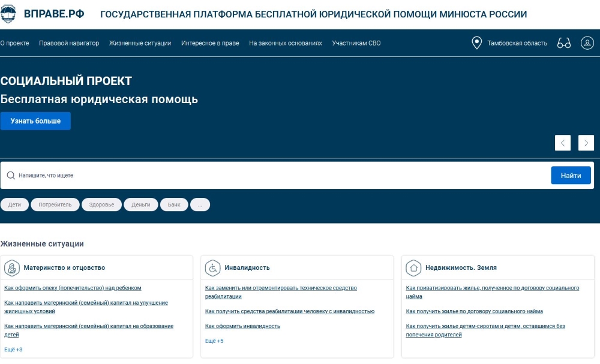The height and width of the screenshot is (364, 600).
Task: Open the Участникам СВО menu item
Action: point(356,43)
